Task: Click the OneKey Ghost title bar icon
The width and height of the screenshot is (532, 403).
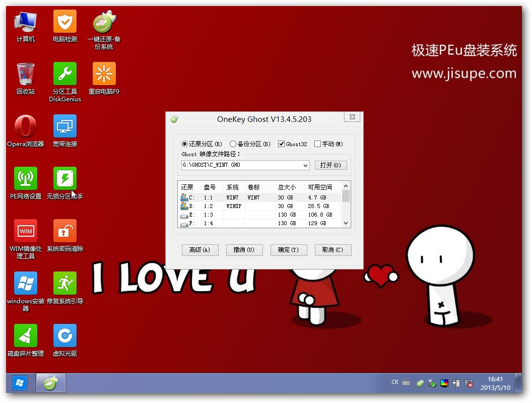Action: [174, 119]
